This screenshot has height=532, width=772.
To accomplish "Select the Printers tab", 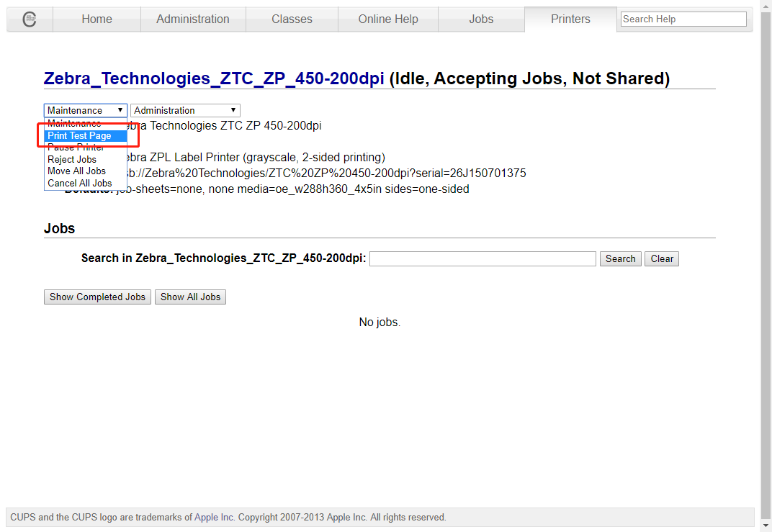I will click(x=570, y=19).
